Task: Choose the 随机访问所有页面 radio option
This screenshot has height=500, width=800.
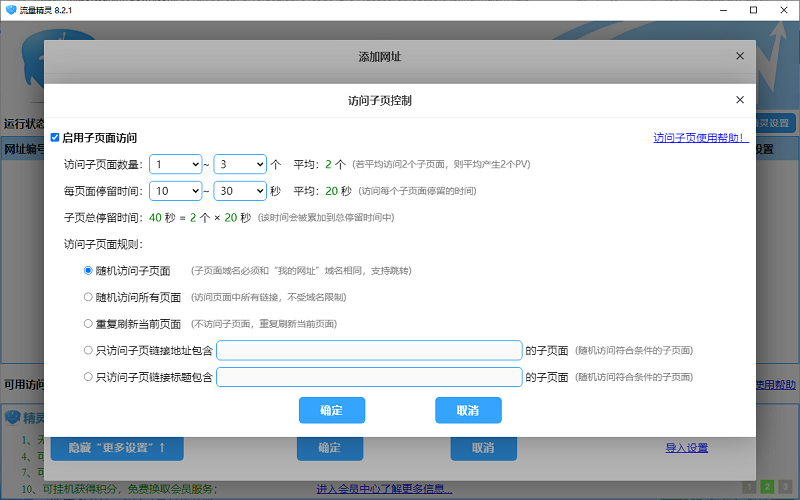Action: pos(88,297)
